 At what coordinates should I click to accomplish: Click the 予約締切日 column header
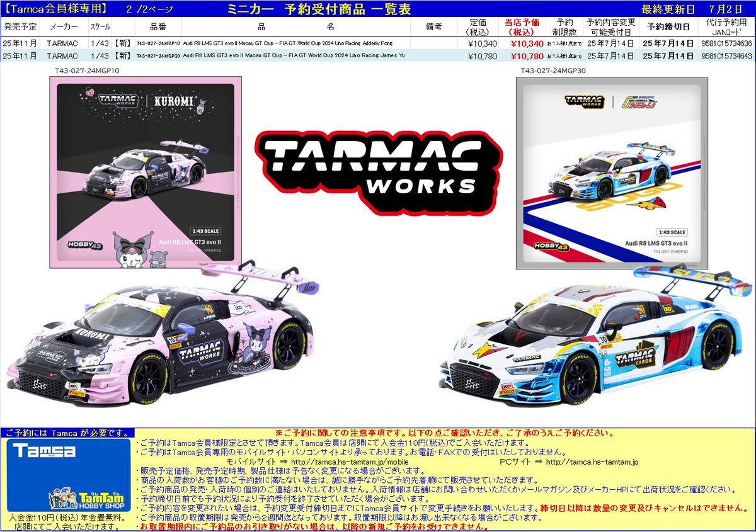click(668, 27)
